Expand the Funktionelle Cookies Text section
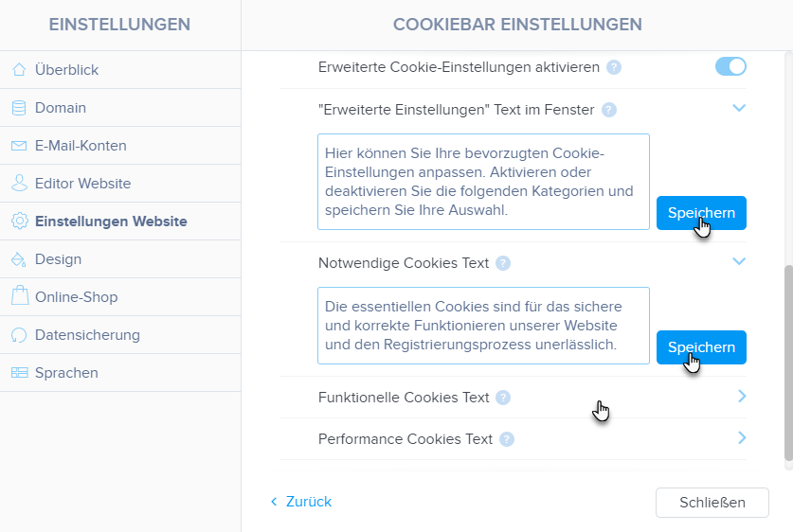Viewport: 793px width, 532px height. [742, 397]
